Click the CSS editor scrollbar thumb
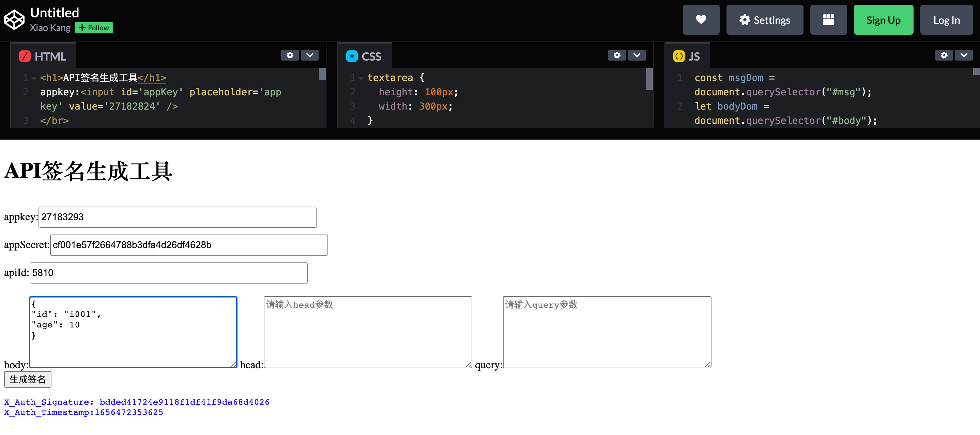This screenshot has height=435, width=980. click(x=649, y=79)
